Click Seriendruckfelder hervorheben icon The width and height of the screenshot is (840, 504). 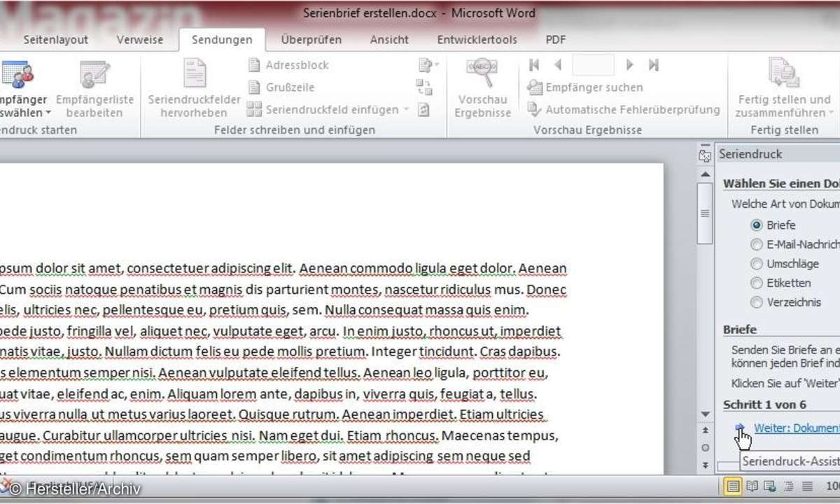click(x=194, y=73)
